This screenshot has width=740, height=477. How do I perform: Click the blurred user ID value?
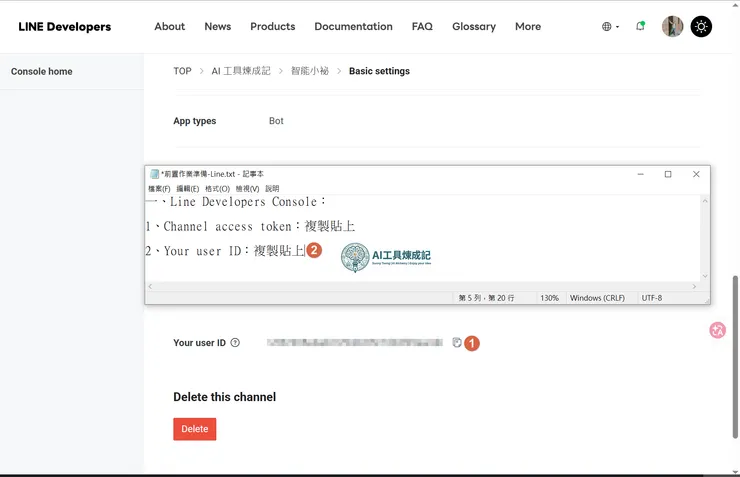click(x=355, y=343)
